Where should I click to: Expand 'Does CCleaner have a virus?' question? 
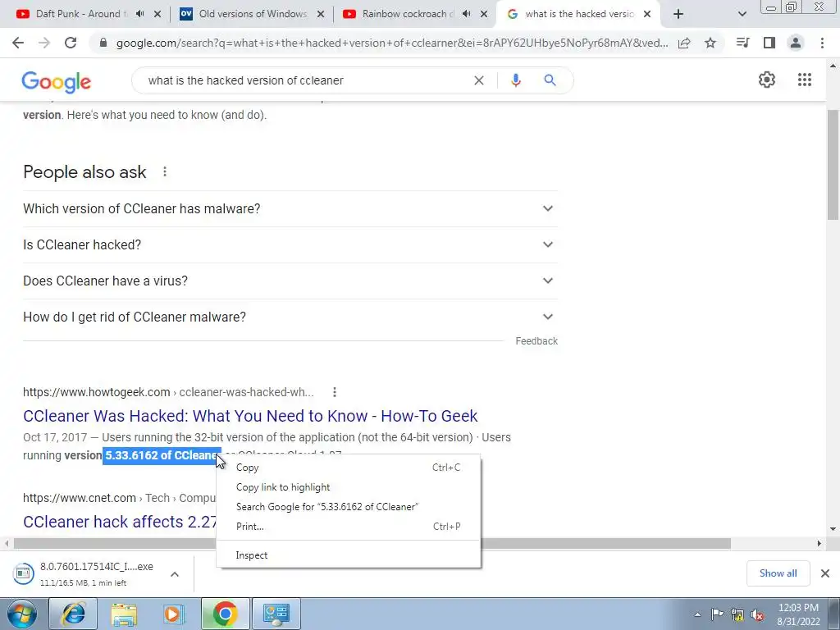pyautogui.click(x=290, y=281)
